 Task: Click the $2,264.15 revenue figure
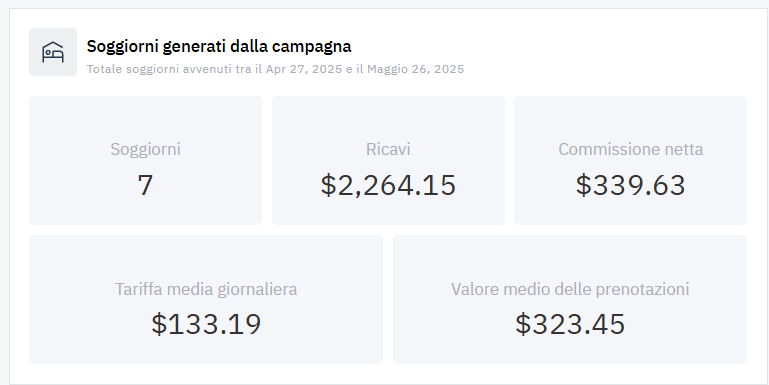[388, 185]
